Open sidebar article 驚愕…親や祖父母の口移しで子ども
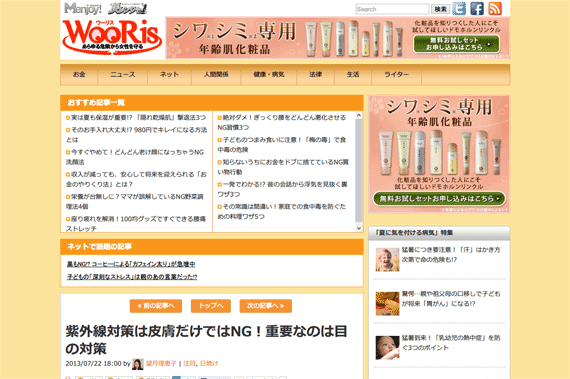 pos(451,299)
